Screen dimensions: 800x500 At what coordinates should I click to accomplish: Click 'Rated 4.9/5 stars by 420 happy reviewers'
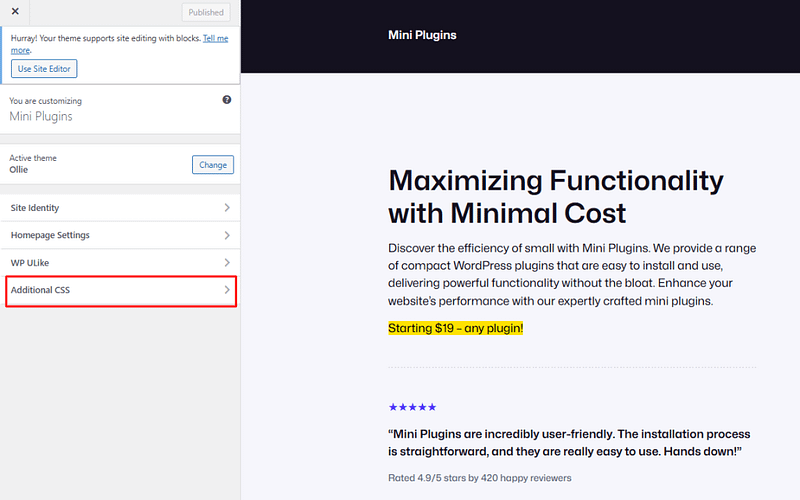[x=480, y=478]
